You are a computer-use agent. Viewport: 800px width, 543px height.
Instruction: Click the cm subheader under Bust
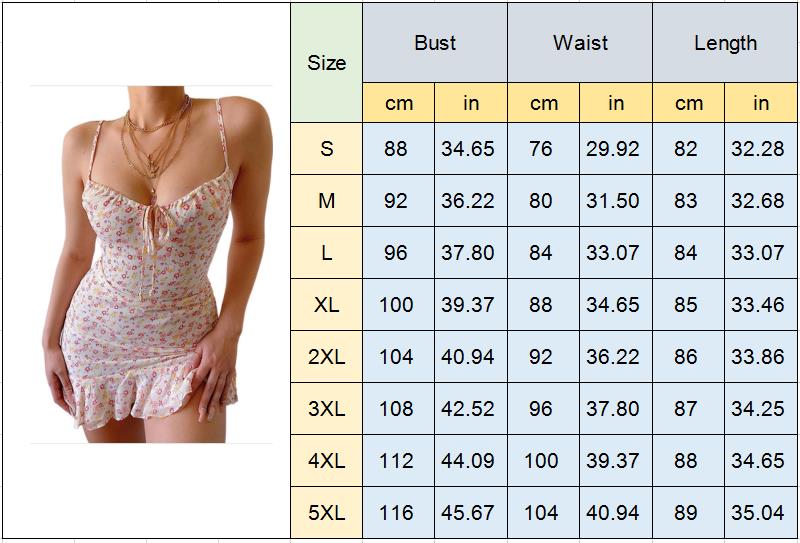pos(398,103)
